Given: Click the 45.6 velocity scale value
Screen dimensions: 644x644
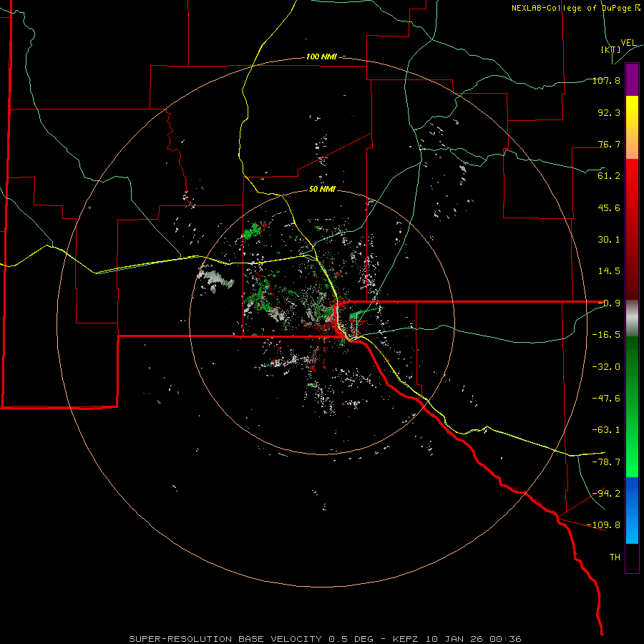Looking at the screenshot, I should pyautogui.click(x=609, y=208).
